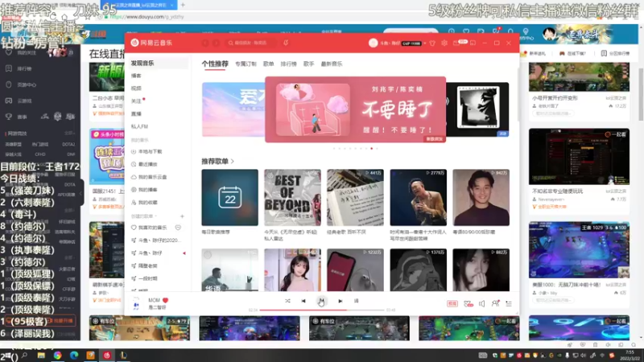Open 不要睡了 banner
The image size is (644, 362).
(x=355, y=109)
